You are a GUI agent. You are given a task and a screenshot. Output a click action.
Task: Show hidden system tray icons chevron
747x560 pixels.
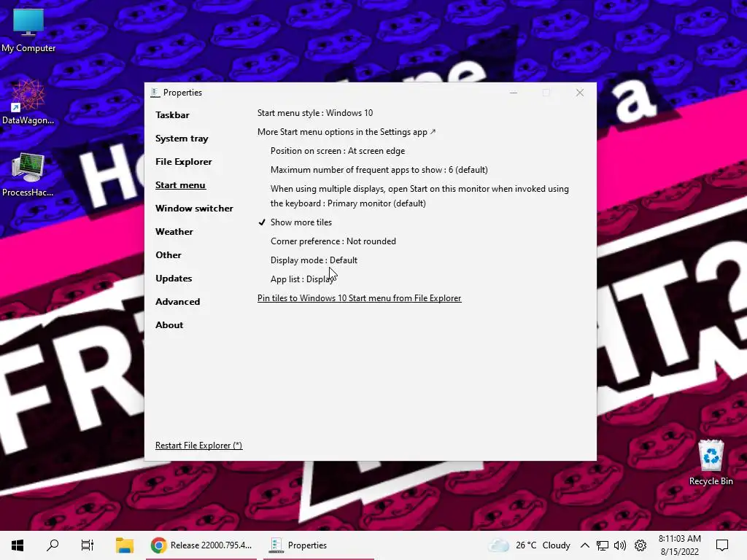(584, 545)
